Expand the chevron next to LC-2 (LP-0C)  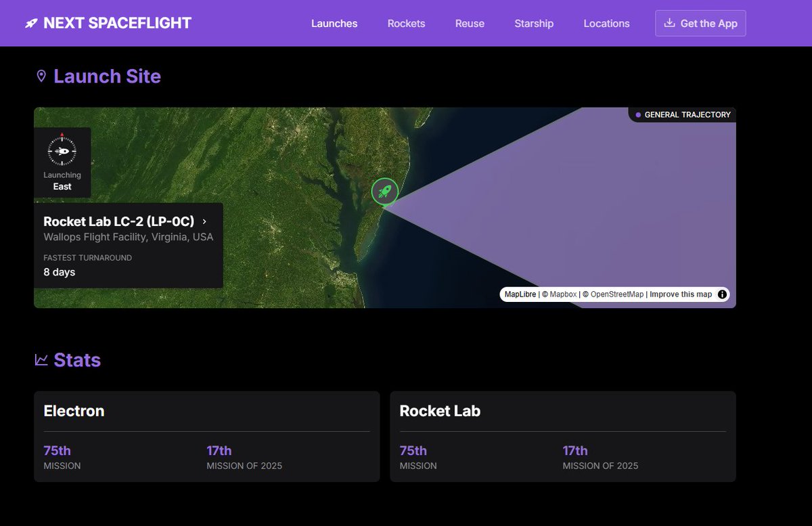204,221
